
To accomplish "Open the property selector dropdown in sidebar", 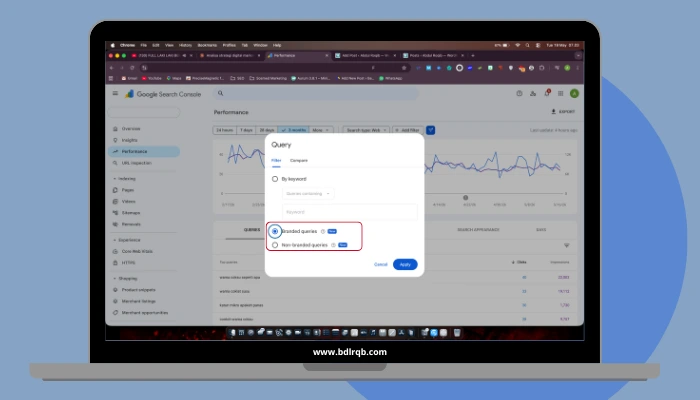I will coord(144,112).
